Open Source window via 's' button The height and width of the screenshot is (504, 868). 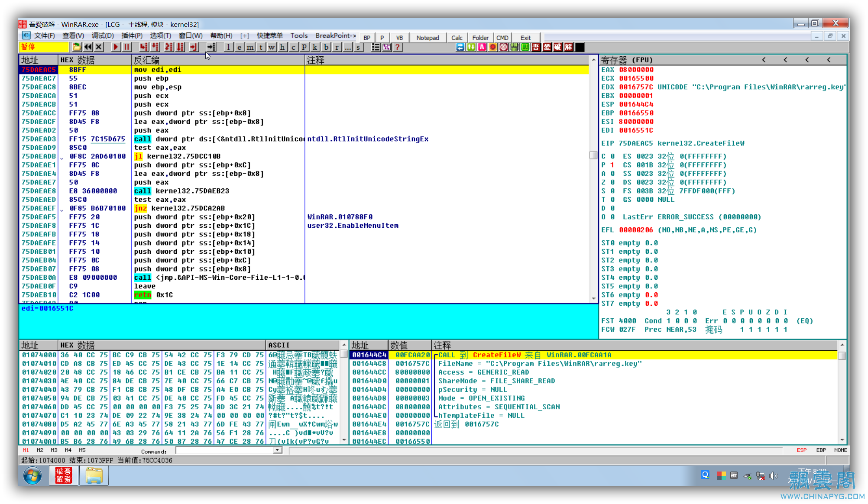358,47
